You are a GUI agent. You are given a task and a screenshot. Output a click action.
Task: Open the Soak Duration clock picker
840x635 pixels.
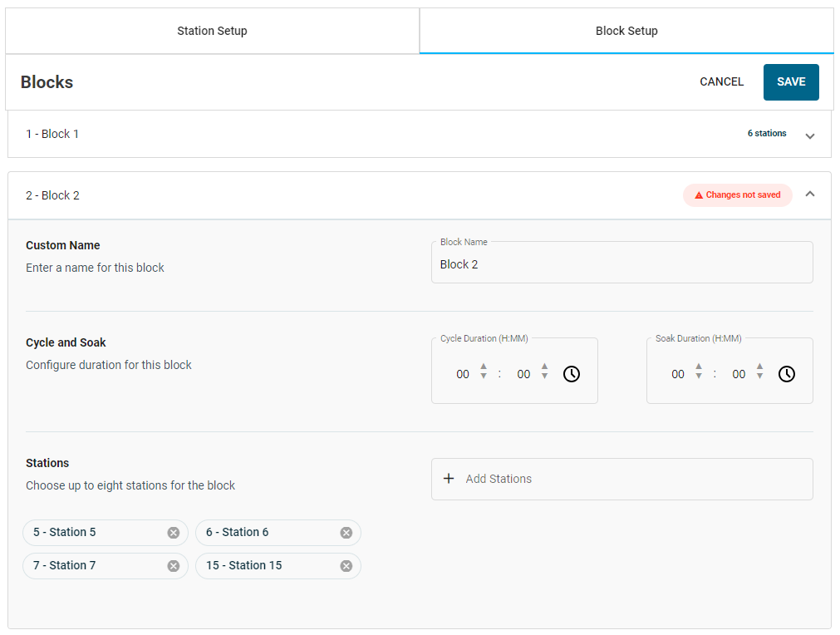[787, 374]
